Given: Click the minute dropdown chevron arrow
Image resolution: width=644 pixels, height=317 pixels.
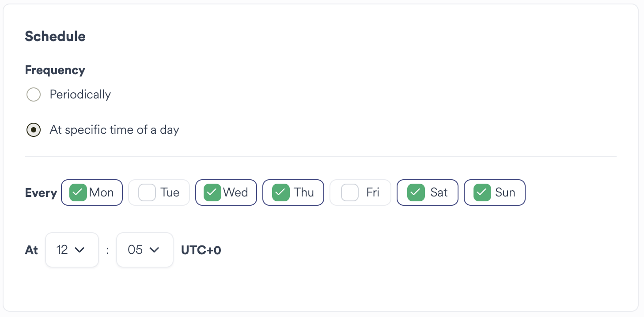Looking at the screenshot, I should pyautogui.click(x=155, y=249).
